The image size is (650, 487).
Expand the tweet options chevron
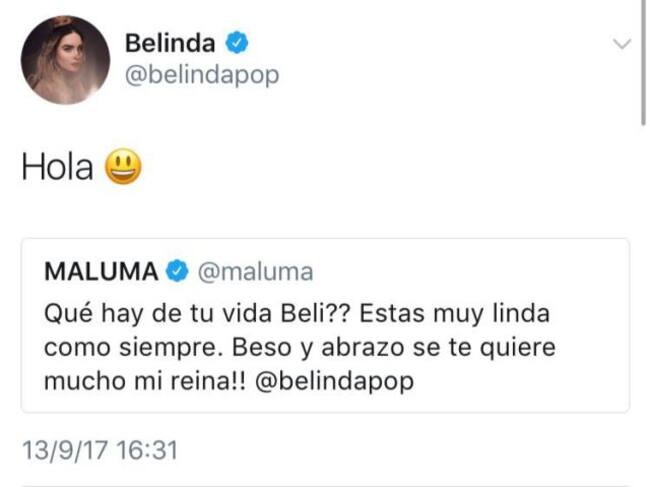621,44
